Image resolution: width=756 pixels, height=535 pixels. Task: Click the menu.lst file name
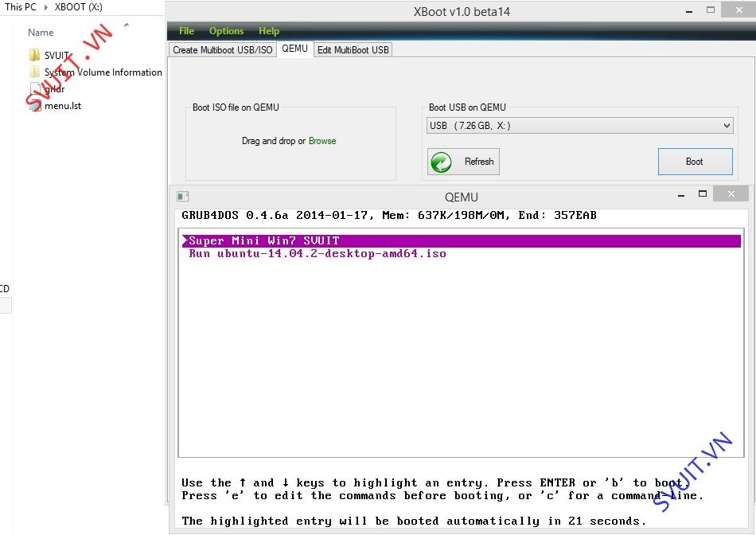click(x=63, y=106)
